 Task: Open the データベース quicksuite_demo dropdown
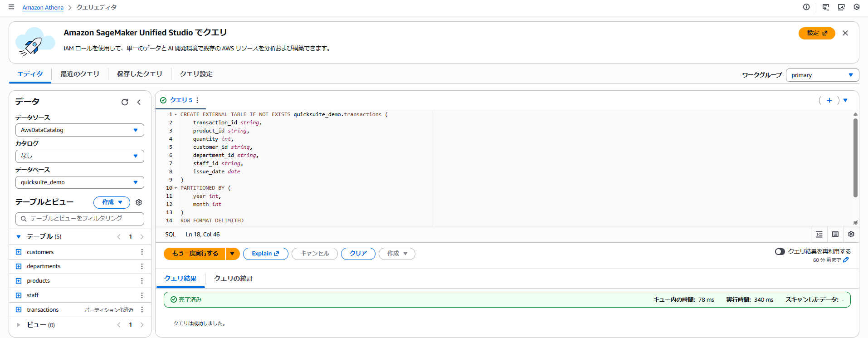click(x=79, y=182)
